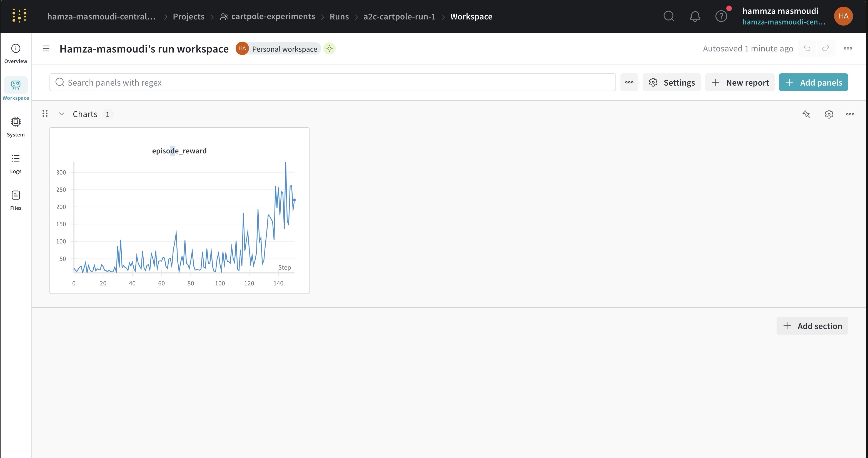Open workspace Settings
The width and height of the screenshot is (868, 458).
[671, 82]
